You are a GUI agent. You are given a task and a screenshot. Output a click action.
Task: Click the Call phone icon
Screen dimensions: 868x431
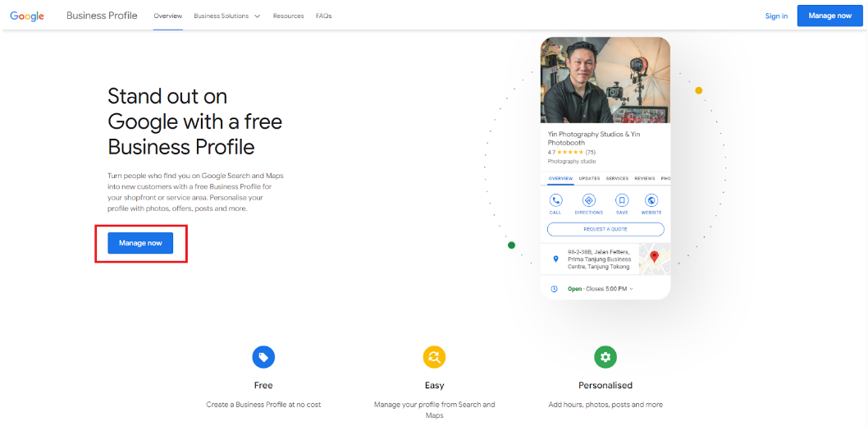pos(555,200)
